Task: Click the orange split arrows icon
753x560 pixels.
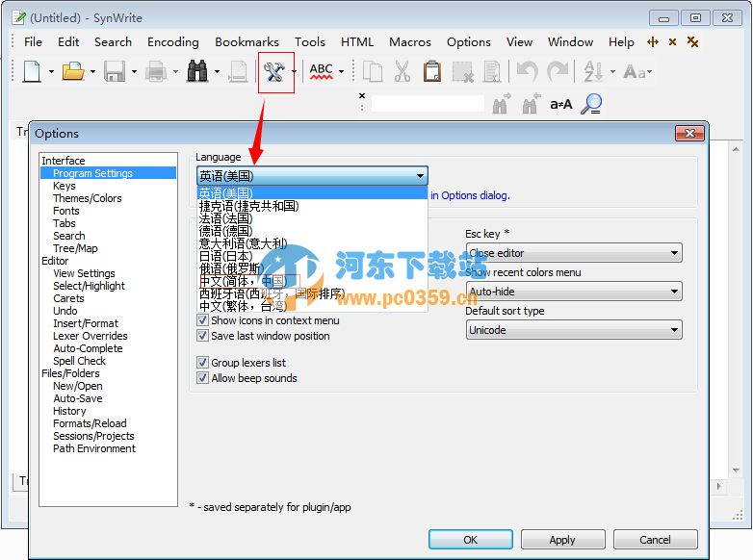Action: [653, 42]
